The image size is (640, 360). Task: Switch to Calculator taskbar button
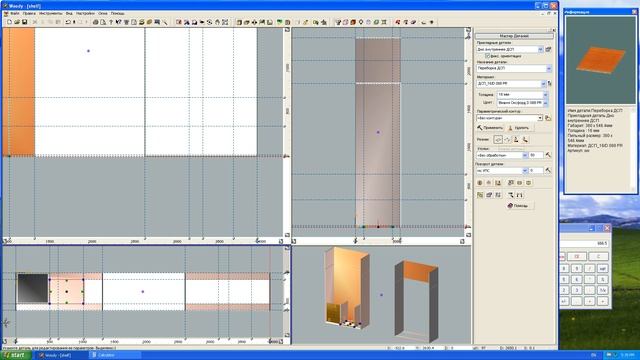[x=115, y=356]
